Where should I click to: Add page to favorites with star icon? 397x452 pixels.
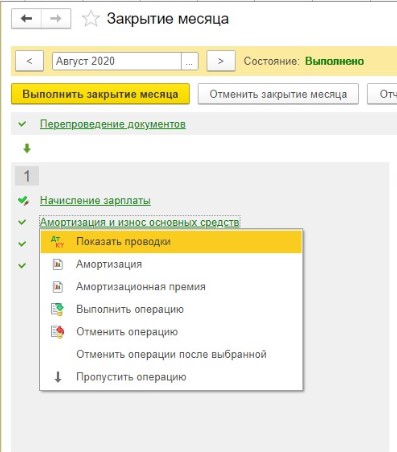point(91,19)
